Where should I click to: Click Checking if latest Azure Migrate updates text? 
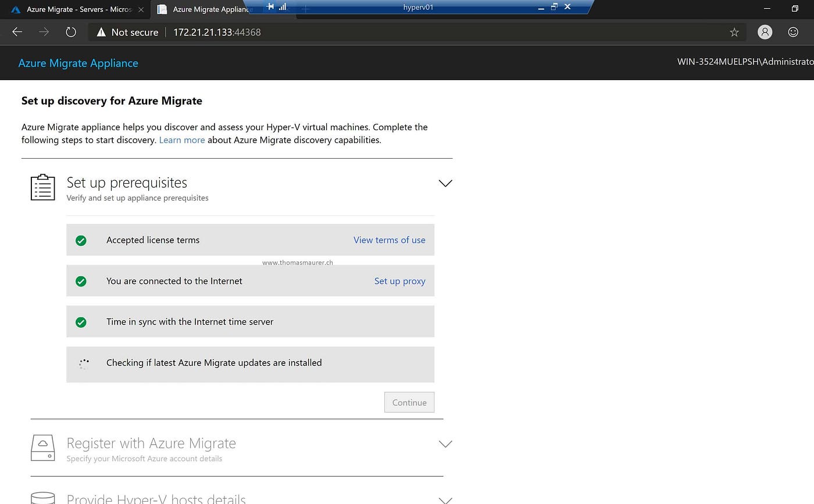pyautogui.click(x=214, y=363)
